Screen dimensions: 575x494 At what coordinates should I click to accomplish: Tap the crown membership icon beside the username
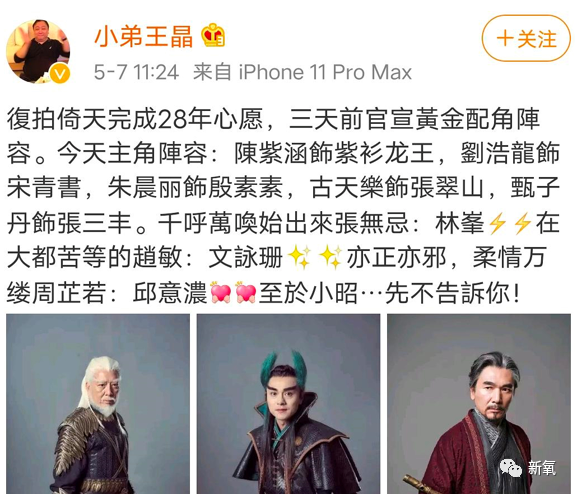click(213, 35)
